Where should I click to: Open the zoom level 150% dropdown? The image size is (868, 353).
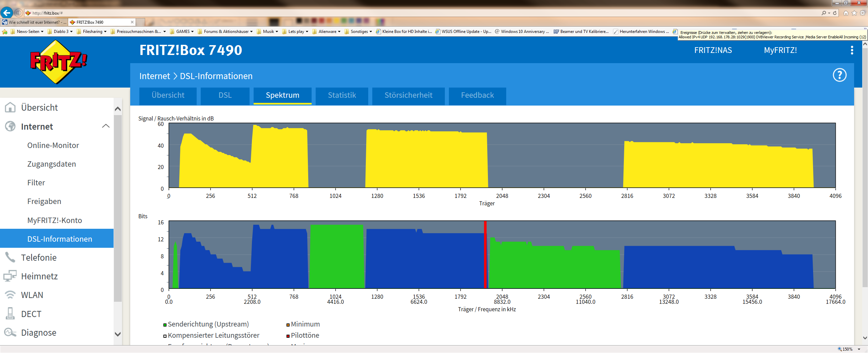860,349
